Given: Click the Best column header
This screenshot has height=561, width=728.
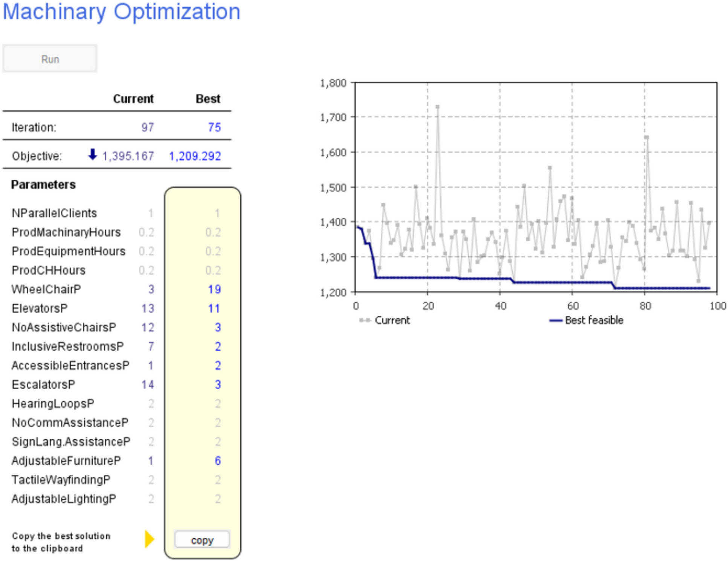Looking at the screenshot, I should point(208,99).
